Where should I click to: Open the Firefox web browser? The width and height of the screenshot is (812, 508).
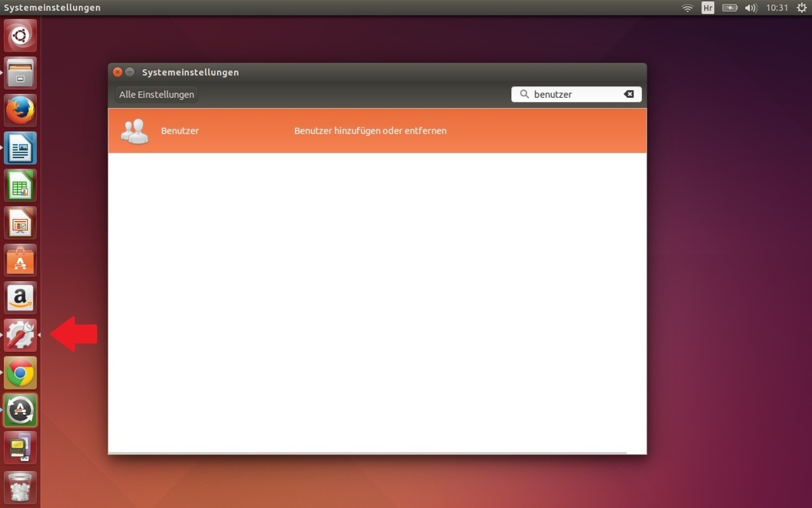tap(20, 110)
